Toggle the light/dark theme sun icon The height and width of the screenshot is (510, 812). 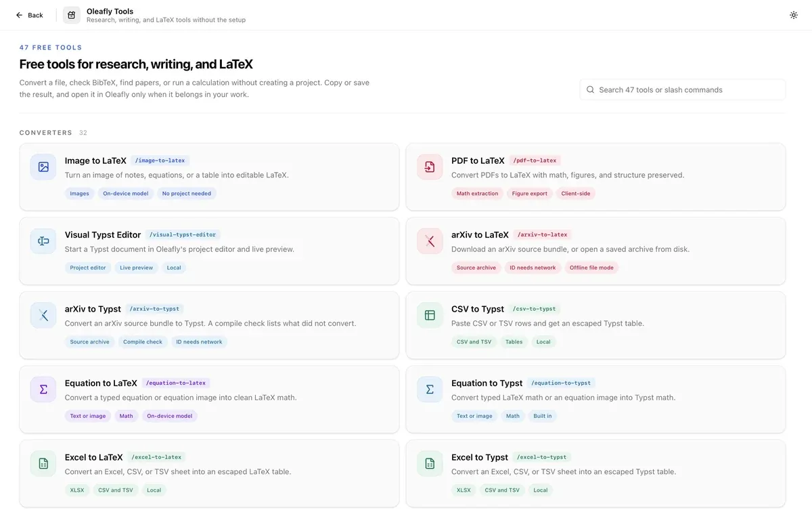(794, 15)
